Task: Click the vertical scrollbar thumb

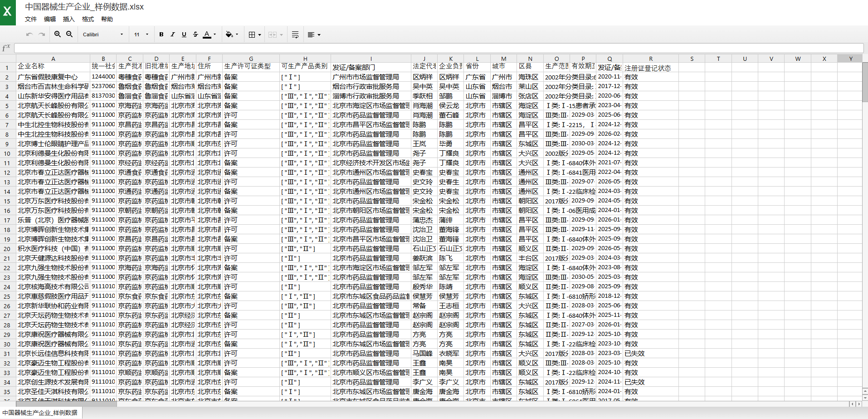Action: click(865, 83)
